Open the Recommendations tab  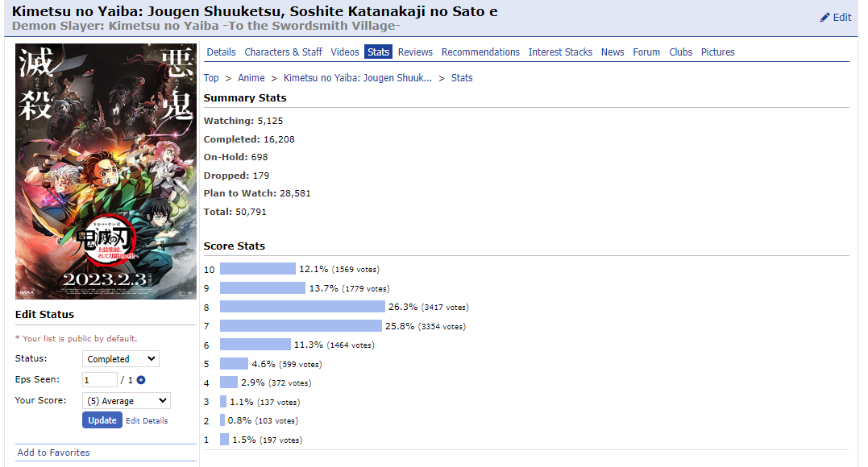(x=480, y=52)
